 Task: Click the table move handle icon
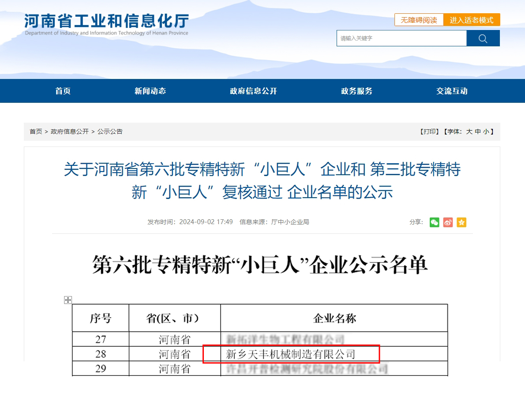tap(68, 300)
